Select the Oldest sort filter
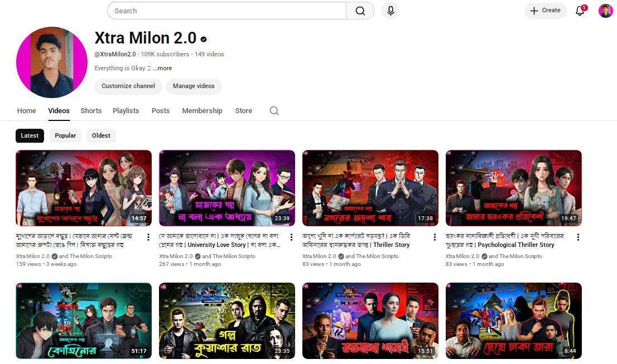 point(101,135)
